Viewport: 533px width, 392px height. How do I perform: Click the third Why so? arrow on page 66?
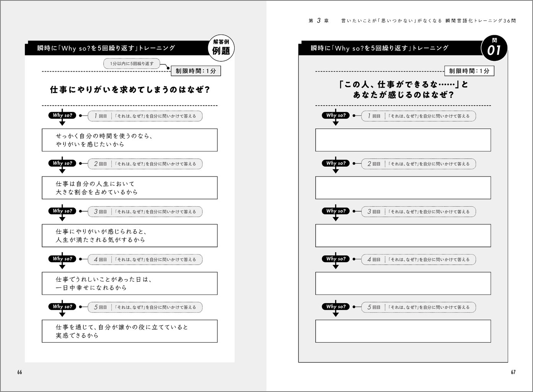pyautogui.click(x=62, y=212)
